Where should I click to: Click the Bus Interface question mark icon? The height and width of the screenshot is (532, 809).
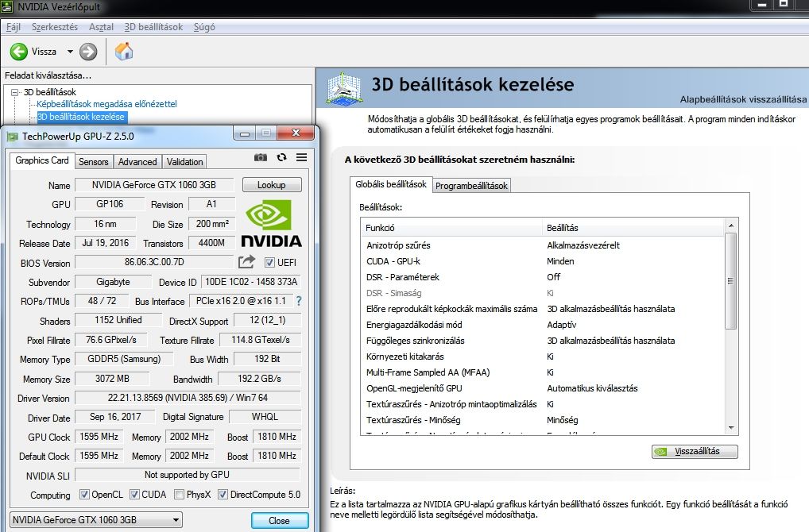click(299, 301)
